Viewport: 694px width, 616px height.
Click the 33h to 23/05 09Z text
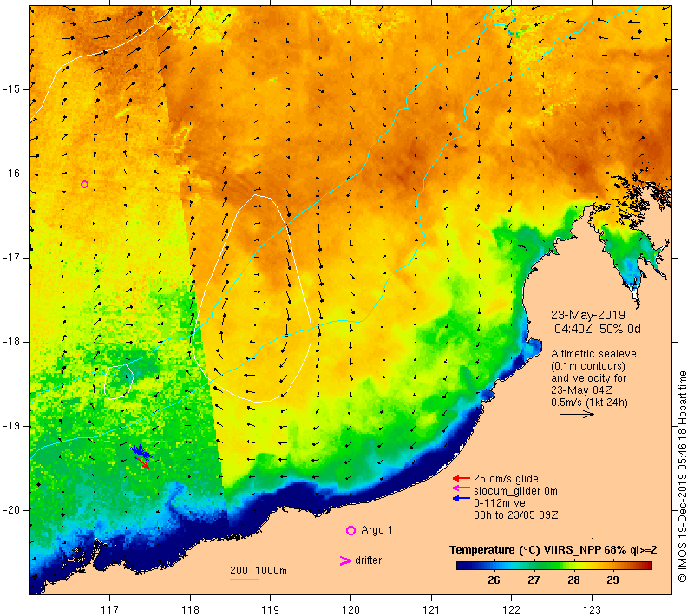[x=515, y=515]
